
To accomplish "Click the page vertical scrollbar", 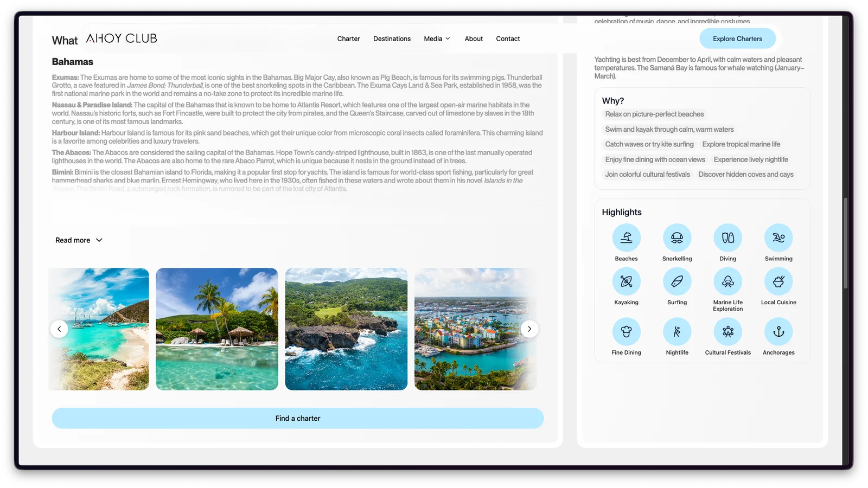I will tap(845, 243).
